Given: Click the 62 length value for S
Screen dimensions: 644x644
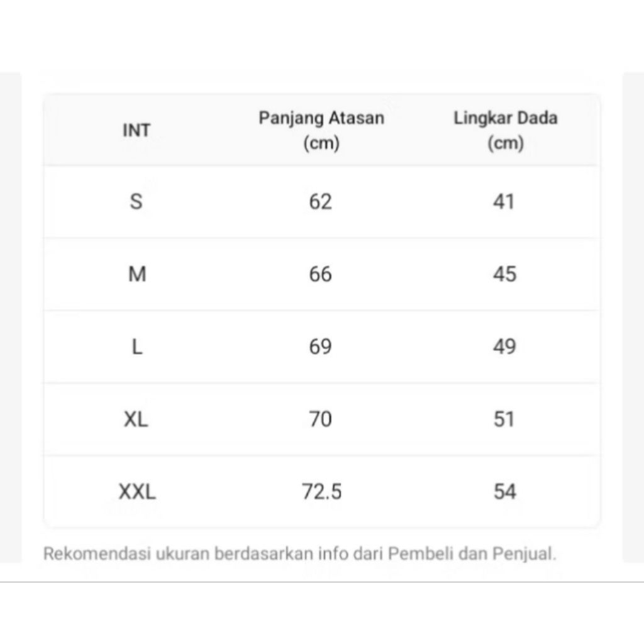Looking at the screenshot, I should (321, 202).
